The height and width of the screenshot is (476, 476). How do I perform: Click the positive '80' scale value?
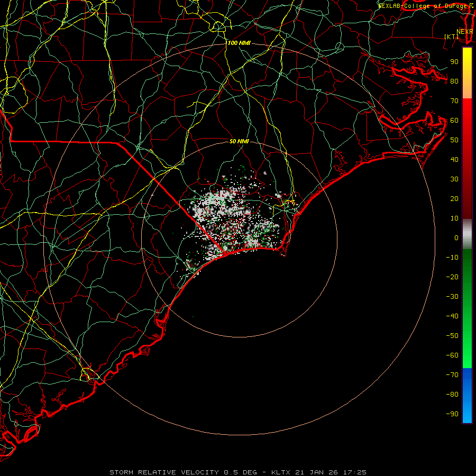click(x=454, y=81)
